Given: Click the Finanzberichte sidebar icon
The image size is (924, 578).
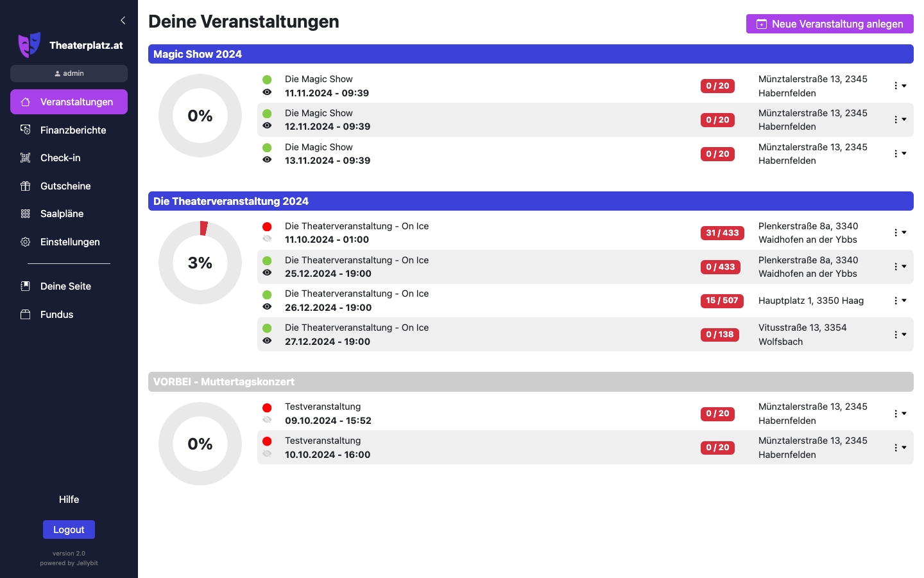Looking at the screenshot, I should [x=26, y=130].
